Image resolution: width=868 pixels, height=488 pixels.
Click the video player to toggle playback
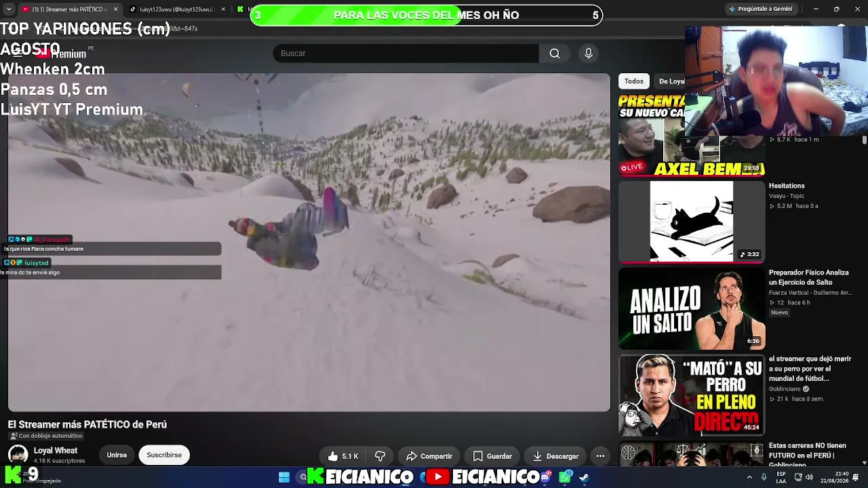pos(309,242)
